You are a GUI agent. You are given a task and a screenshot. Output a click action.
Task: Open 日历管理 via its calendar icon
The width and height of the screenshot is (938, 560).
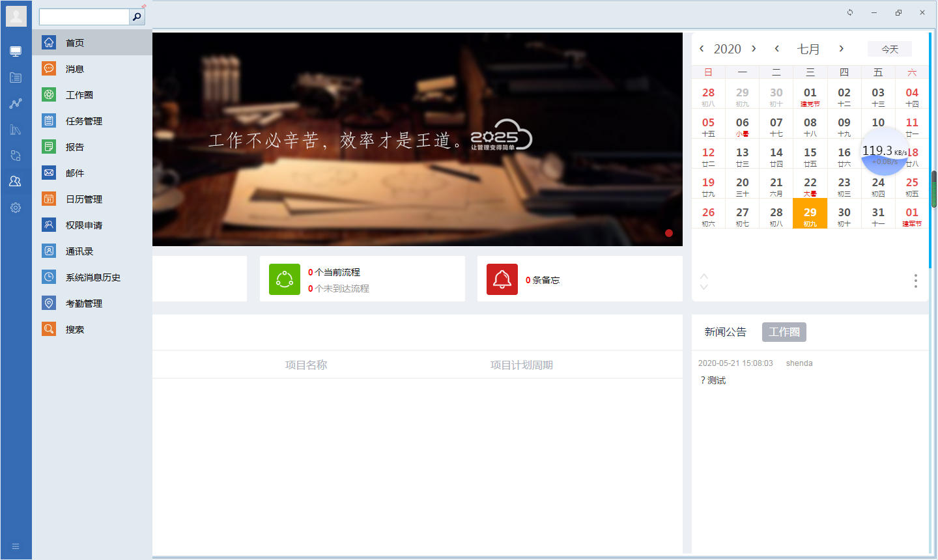pos(48,199)
